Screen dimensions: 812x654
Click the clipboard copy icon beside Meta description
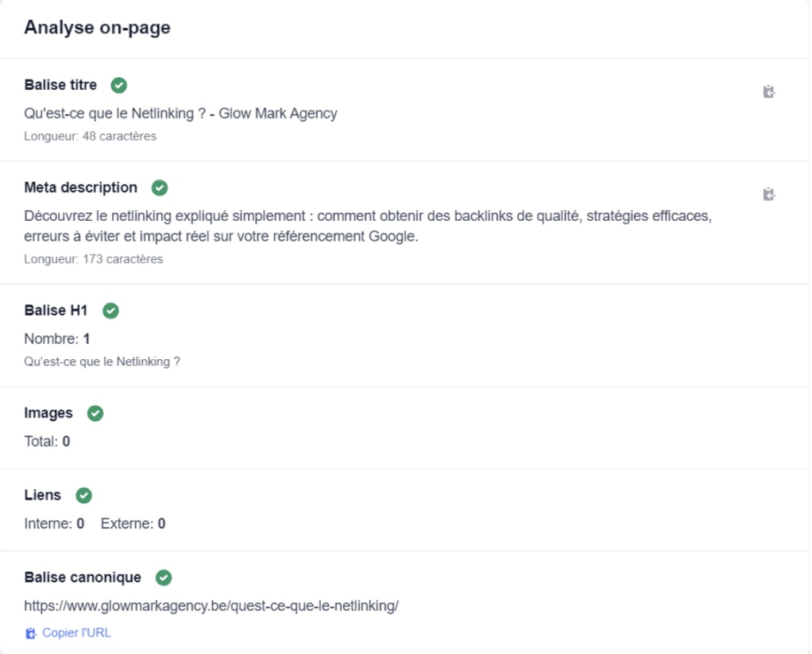coord(768,194)
